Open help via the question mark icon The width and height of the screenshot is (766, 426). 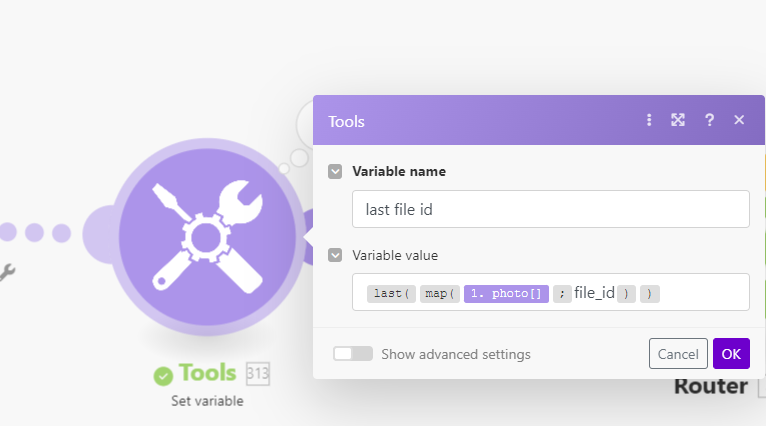click(x=709, y=120)
